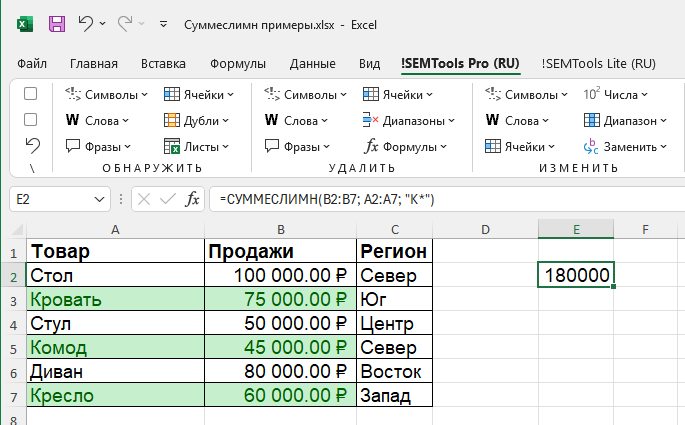
Task: Open Ячейки dropdown in ИЗМЕНИТЬ group
Action: [520, 146]
